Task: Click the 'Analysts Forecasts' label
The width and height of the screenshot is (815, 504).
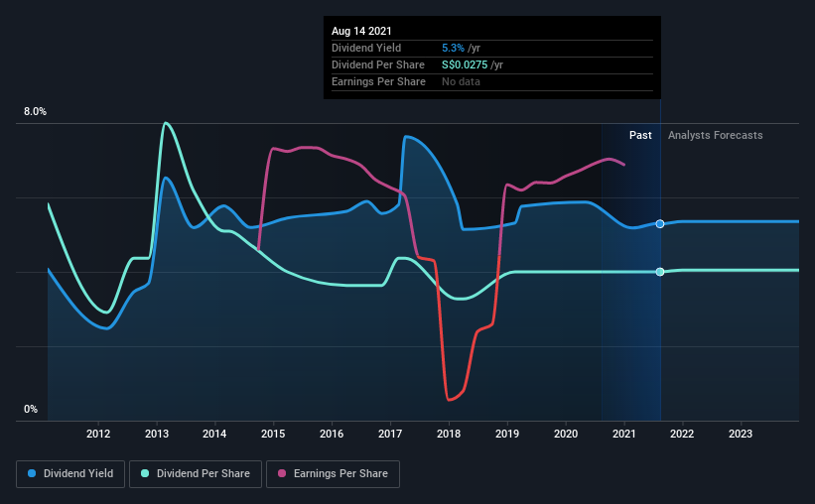Action: click(715, 135)
